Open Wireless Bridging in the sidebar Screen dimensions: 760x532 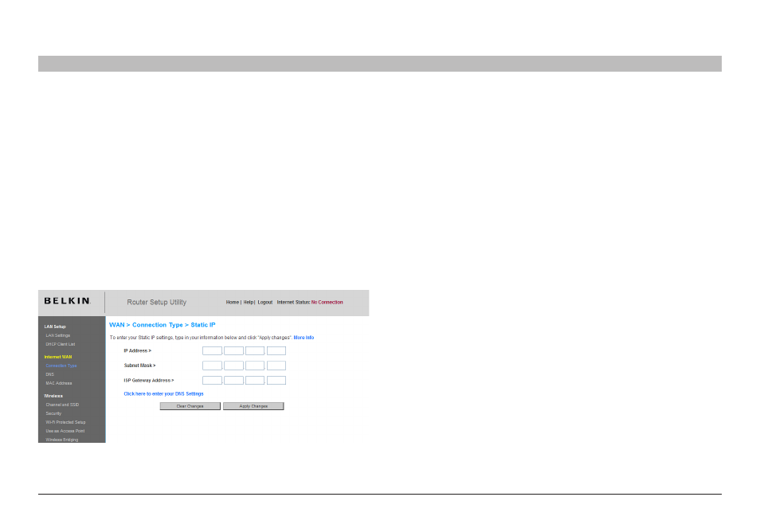click(61, 440)
